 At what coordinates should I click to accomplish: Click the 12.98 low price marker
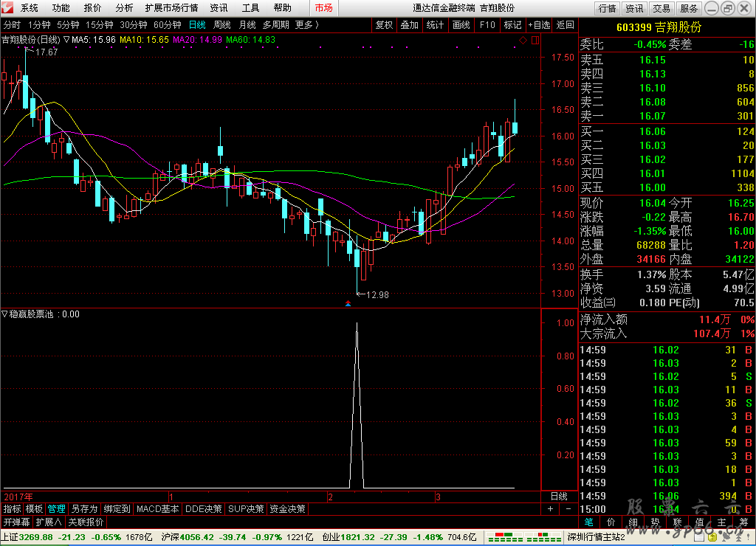377,295
